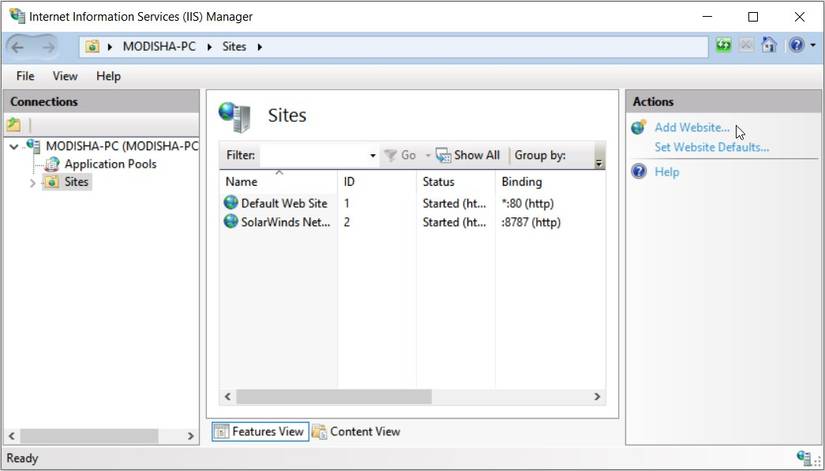This screenshot has width=825, height=471.
Task: Select Application Pools in the Connections tree
Action: click(110, 164)
